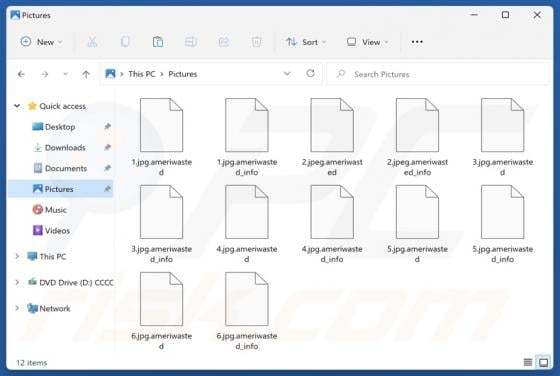Click the pin icon next to Documents
This screenshot has width=560, height=376.
(107, 168)
